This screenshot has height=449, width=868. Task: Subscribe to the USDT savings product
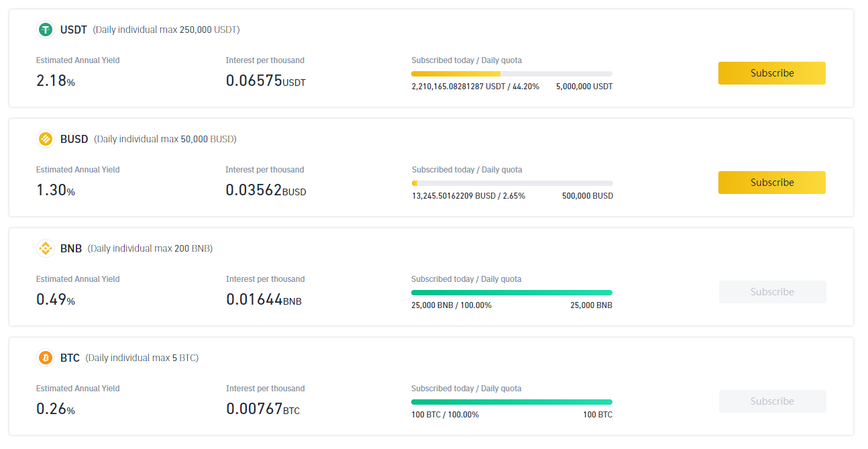tap(772, 73)
